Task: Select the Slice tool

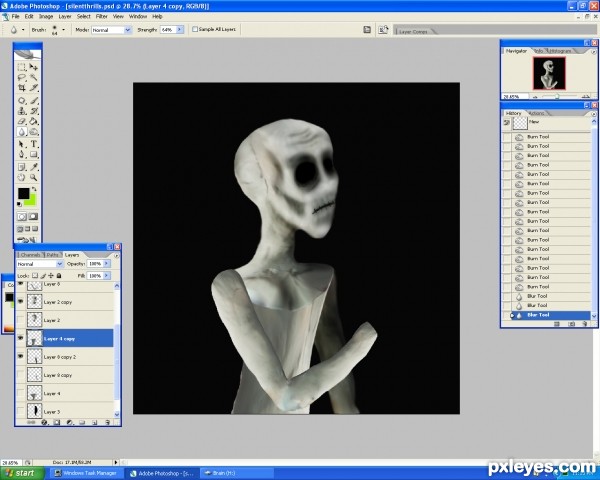Action: point(34,88)
